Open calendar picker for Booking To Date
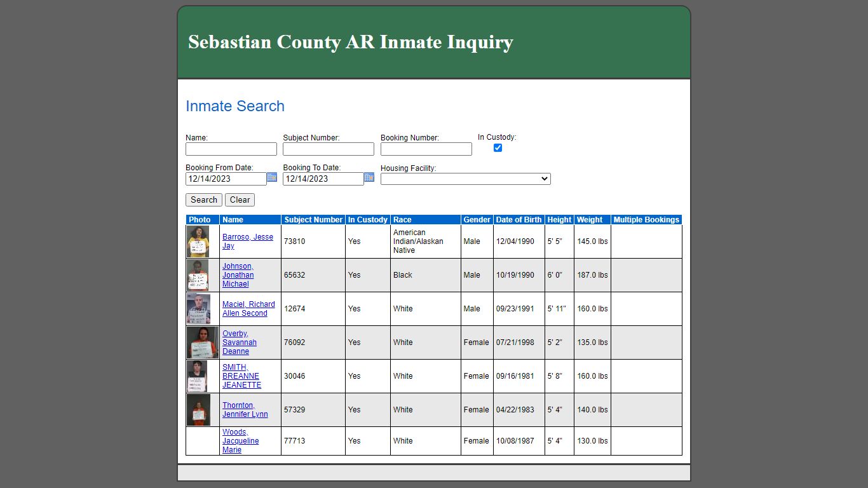 point(369,177)
